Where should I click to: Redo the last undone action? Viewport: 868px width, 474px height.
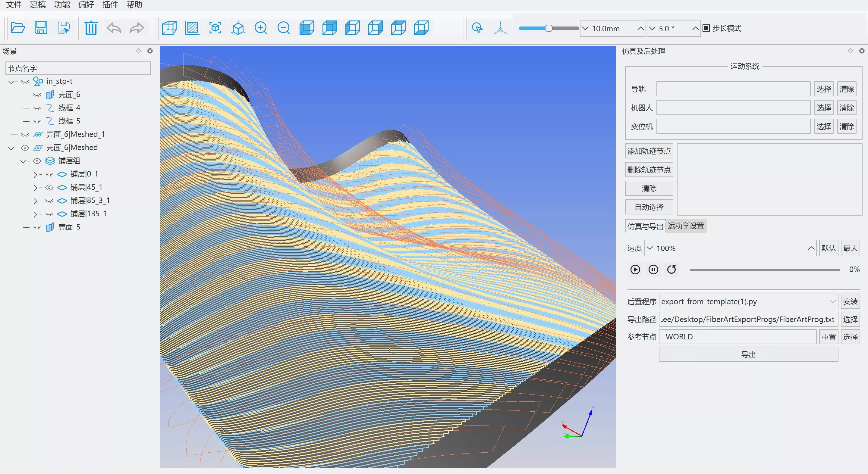(137, 28)
